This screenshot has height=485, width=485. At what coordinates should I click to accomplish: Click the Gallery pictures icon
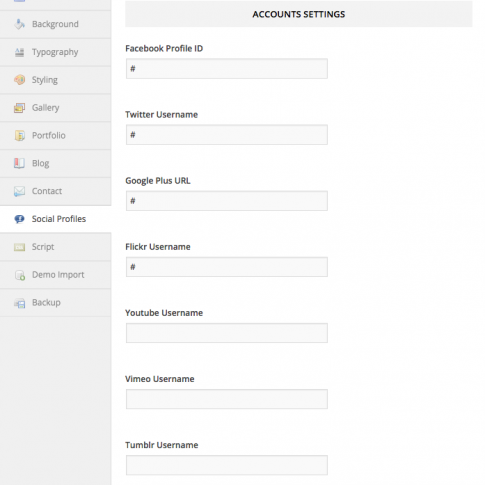click(x=20, y=108)
